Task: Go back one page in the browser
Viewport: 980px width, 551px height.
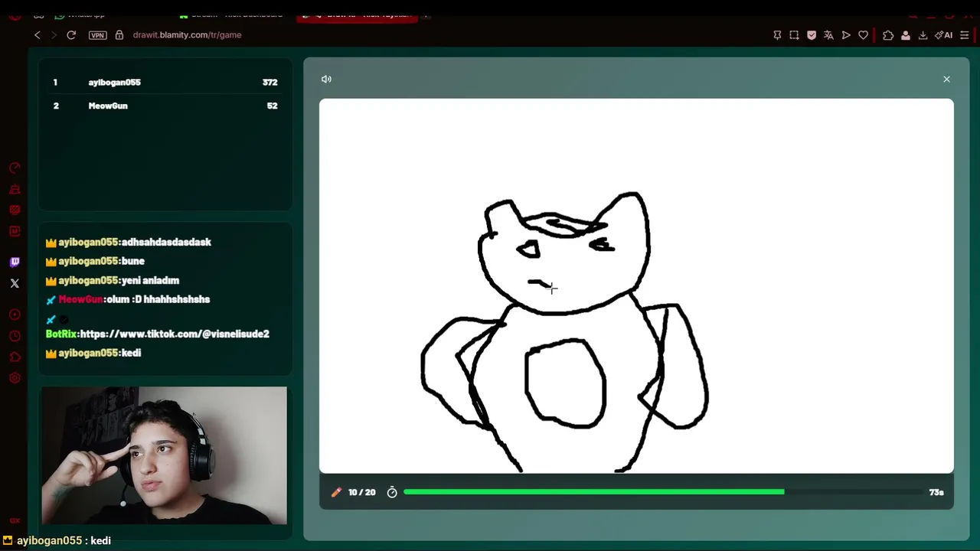Action: click(37, 35)
